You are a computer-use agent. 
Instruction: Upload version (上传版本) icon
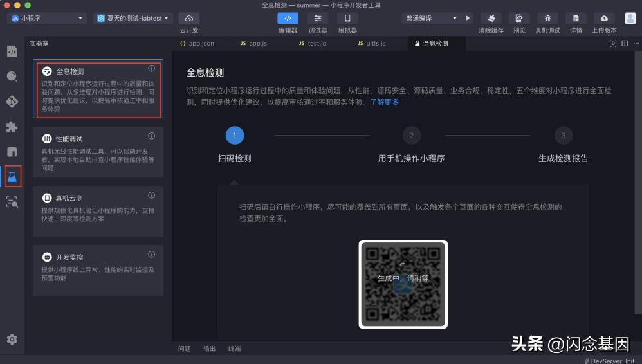click(x=604, y=19)
